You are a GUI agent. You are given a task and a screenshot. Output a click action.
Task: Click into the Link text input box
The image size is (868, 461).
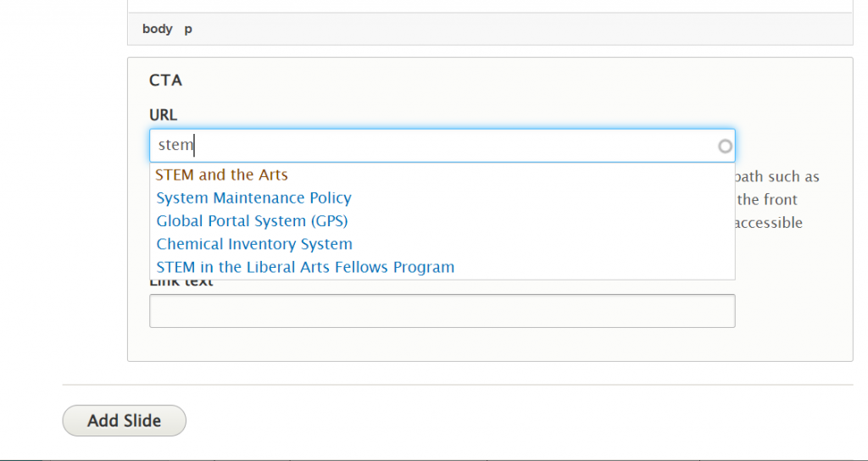(x=442, y=310)
